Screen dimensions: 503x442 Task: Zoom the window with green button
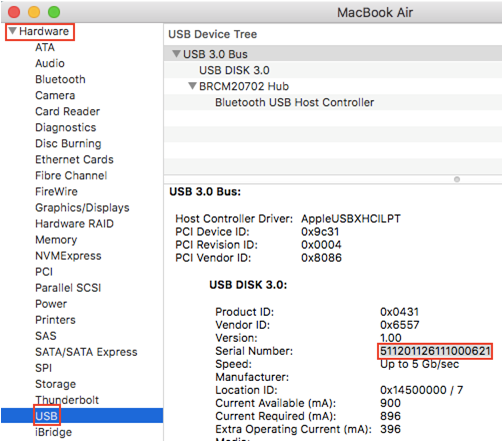click(x=54, y=12)
